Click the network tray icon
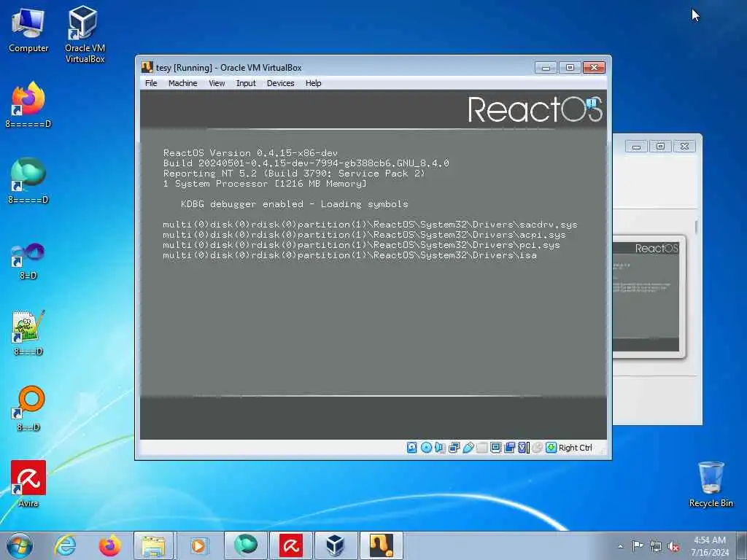This screenshot has width=747, height=560. point(656,546)
